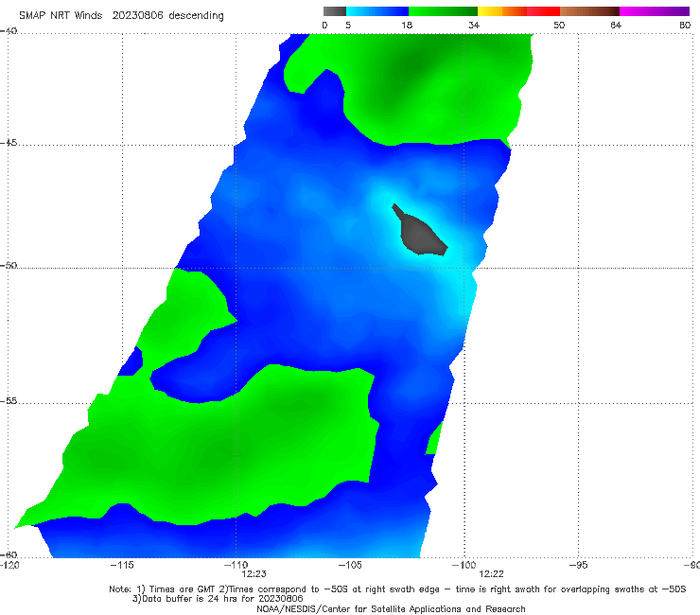Image resolution: width=700 pixels, height=615 pixels.
Task: Click the '50' label under the color bar
Action: pos(559,26)
